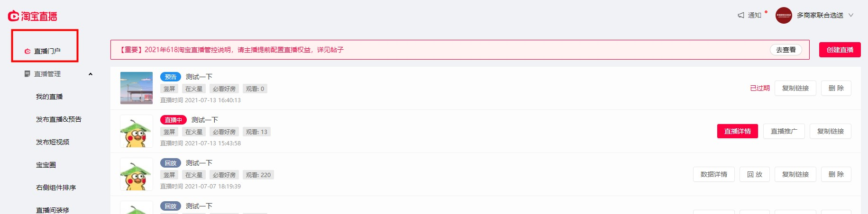Open 直播详情 for the live stream
The height and width of the screenshot is (214, 868).
pyautogui.click(x=738, y=131)
